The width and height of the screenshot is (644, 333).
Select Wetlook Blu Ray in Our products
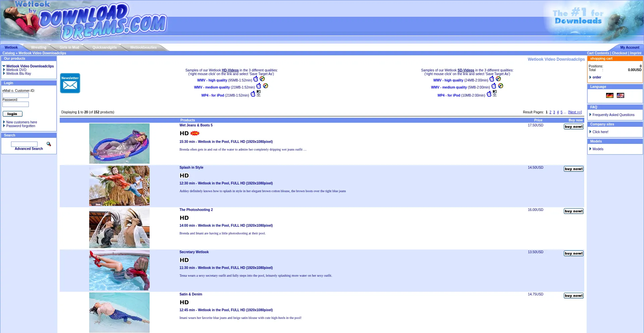[18, 74]
